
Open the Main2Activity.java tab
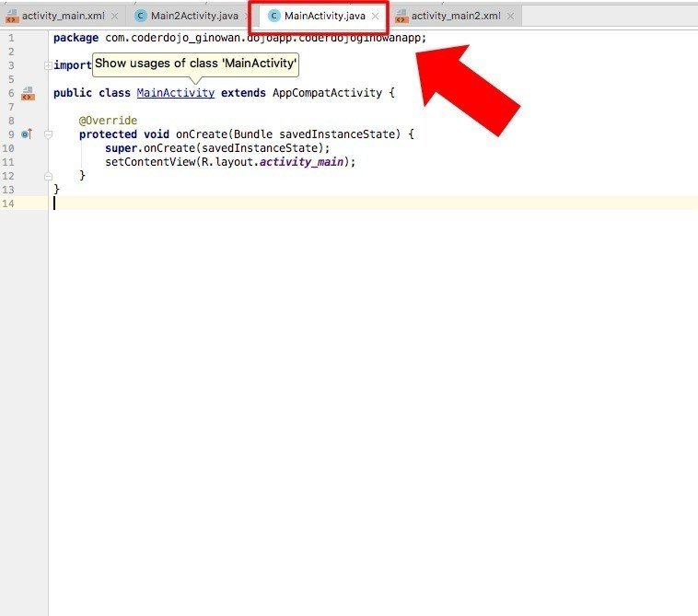[194, 16]
